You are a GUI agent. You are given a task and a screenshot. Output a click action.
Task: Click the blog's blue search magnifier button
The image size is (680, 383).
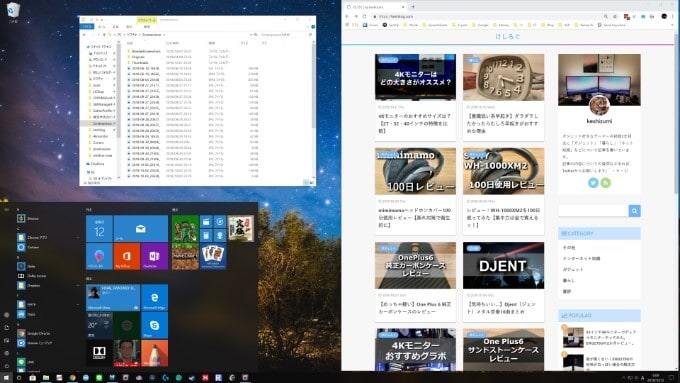click(x=634, y=211)
